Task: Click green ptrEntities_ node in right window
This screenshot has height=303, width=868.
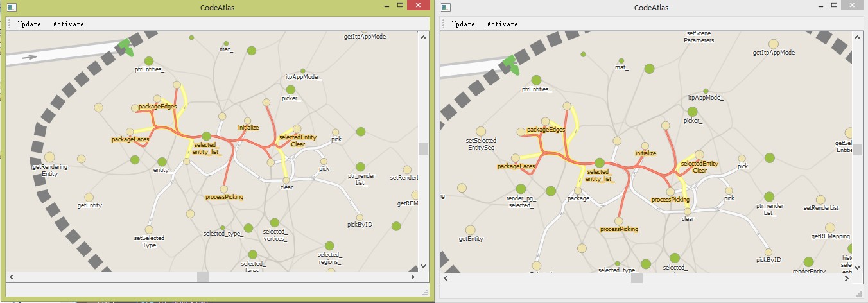Action: (x=536, y=80)
